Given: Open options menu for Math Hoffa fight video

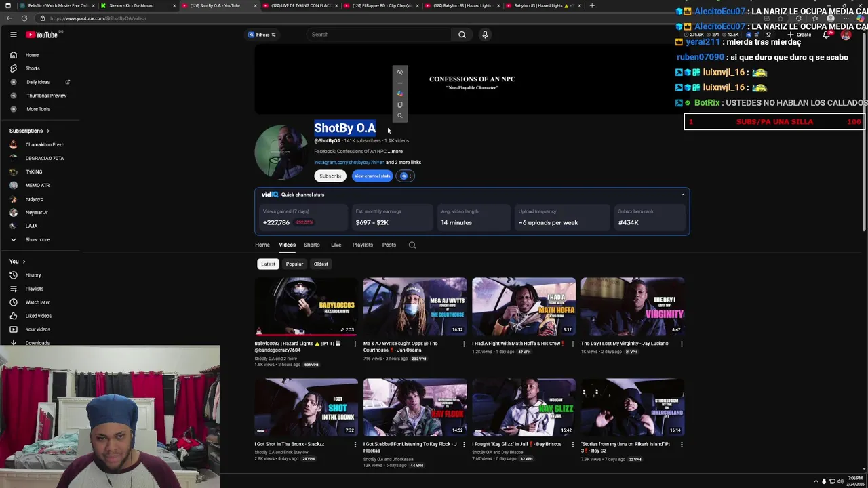Looking at the screenshot, I should (572, 344).
